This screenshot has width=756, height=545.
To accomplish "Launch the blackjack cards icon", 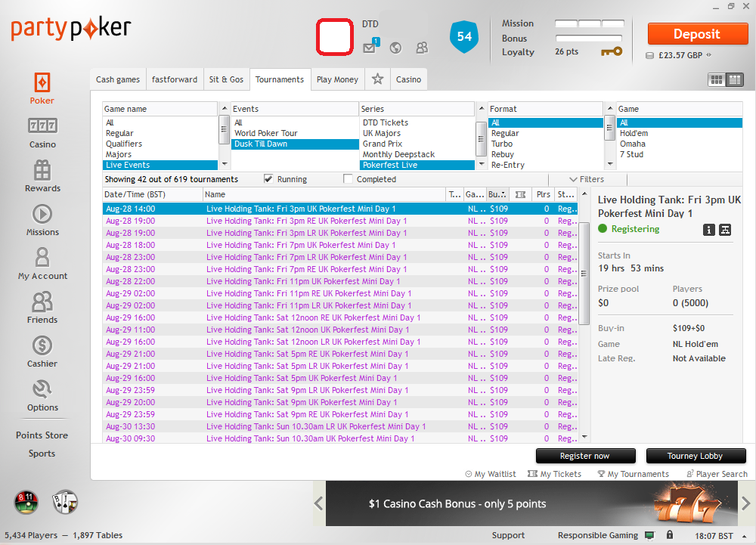I will 65,502.
